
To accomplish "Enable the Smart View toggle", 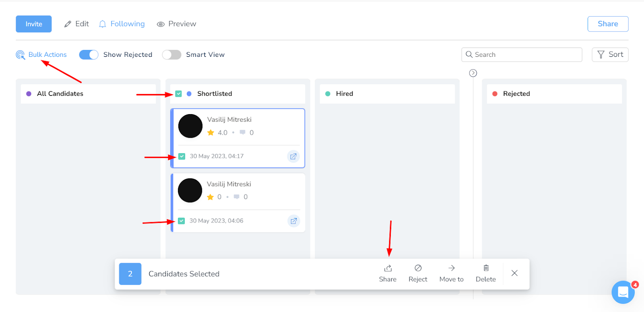I will click(x=171, y=55).
